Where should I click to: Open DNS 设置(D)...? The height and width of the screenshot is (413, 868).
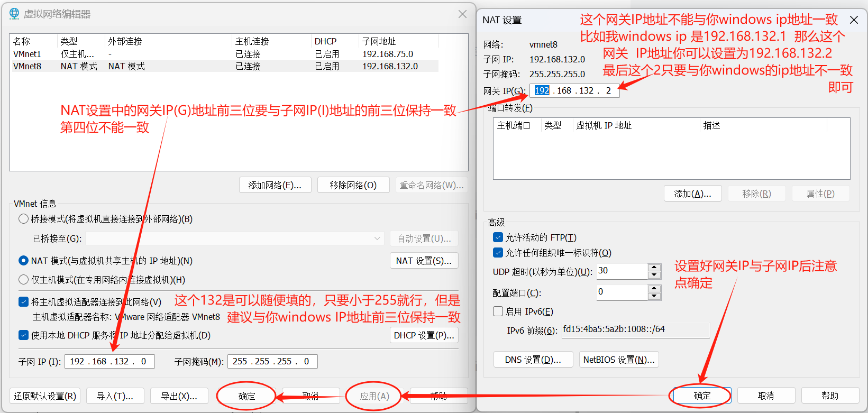click(533, 360)
